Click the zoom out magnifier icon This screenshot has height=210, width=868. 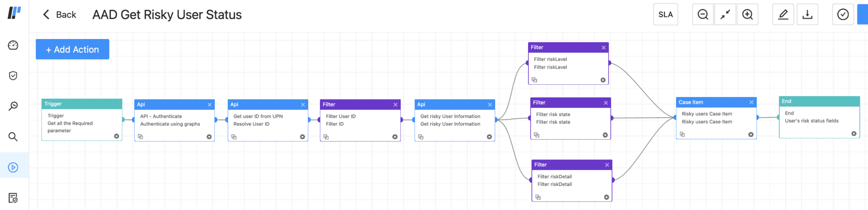703,14
